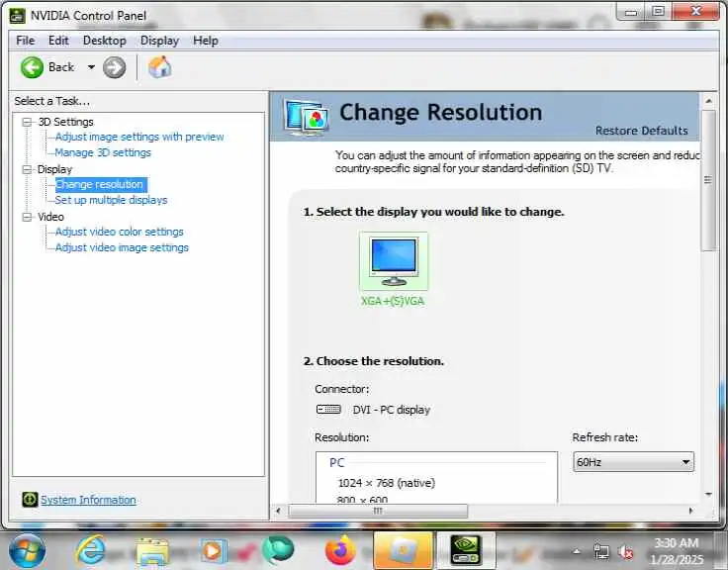Click Restore Defaults link
This screenshot has width=728, height=570.
pos(641,131)
